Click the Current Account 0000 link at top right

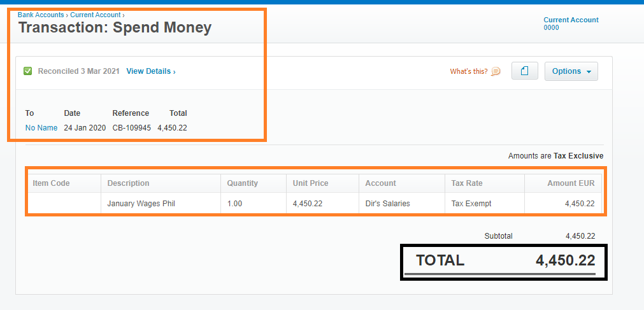pos(571,24)
